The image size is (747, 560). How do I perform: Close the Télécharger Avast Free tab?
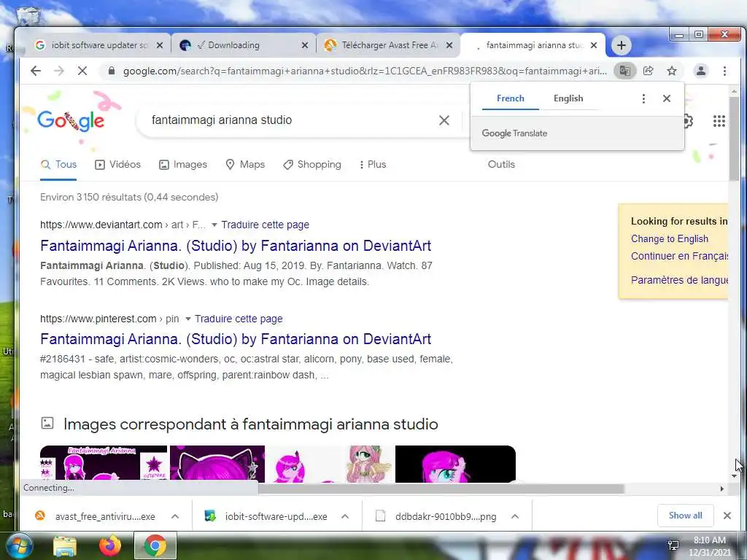point(449,45)
